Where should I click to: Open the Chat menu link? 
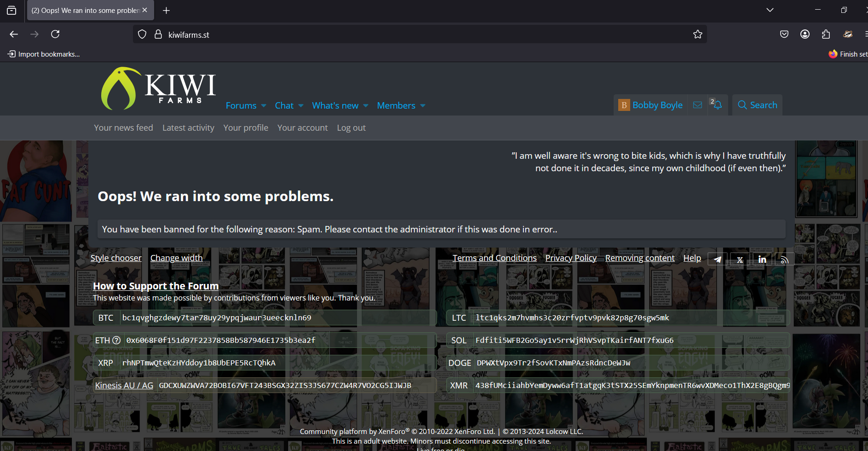[x=284, y=105]
